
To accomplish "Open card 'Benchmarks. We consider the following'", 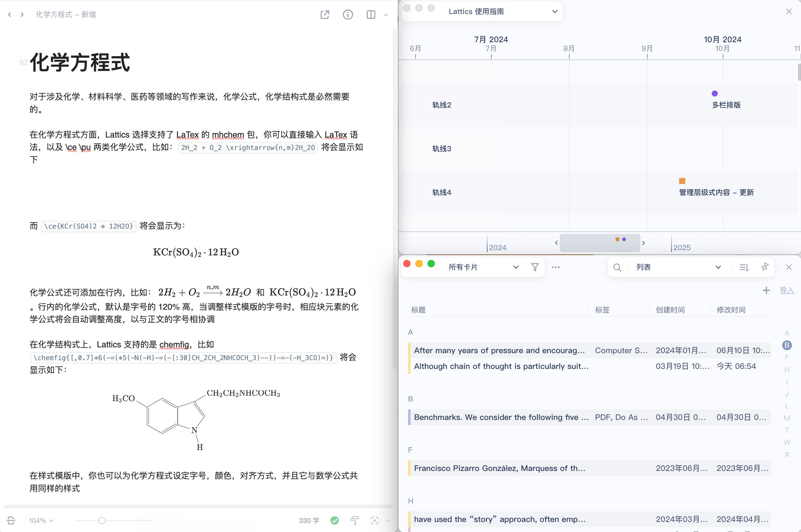I will (590, 417).
